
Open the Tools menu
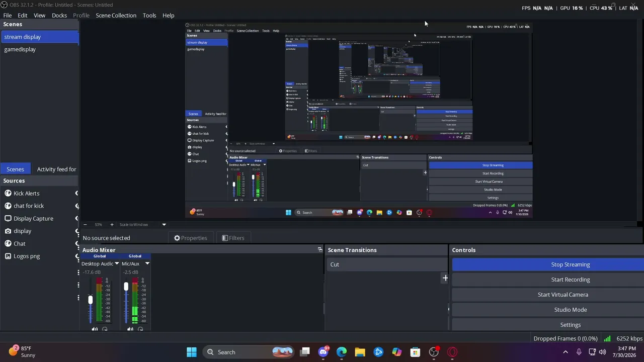(149, 15)
